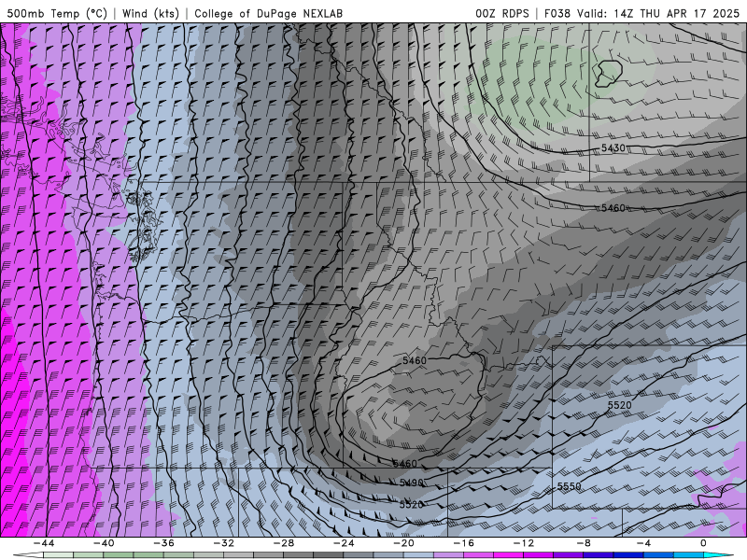Click the -32 value on the temperature scale
The width and height of the screenshot is (747, 560).
pyautogui.click(x=223, y=543)
